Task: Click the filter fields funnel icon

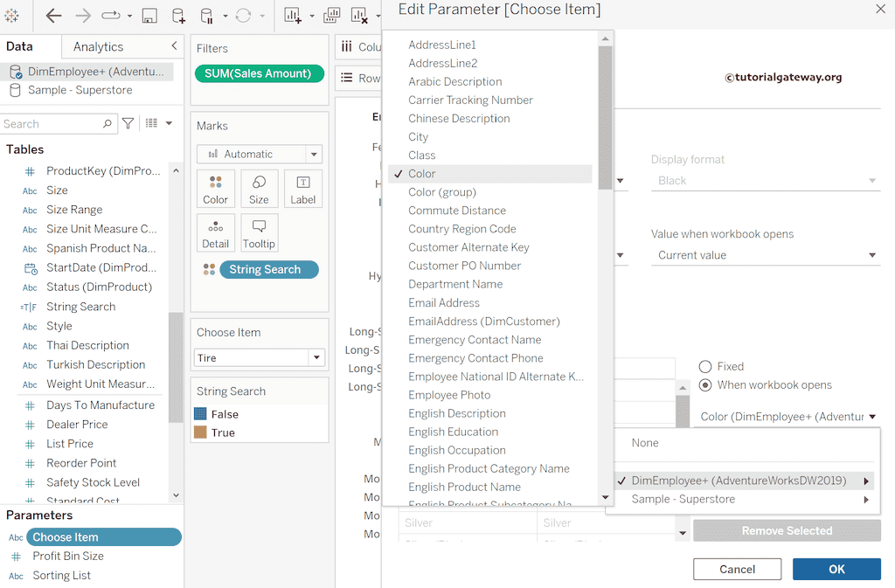Action: click(128, 123)
